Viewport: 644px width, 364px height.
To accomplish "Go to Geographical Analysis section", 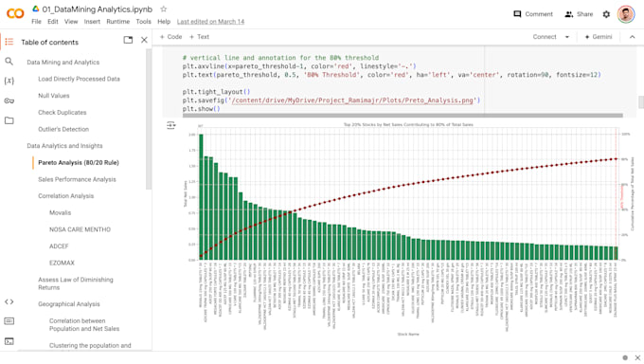I will coord(69,304).
